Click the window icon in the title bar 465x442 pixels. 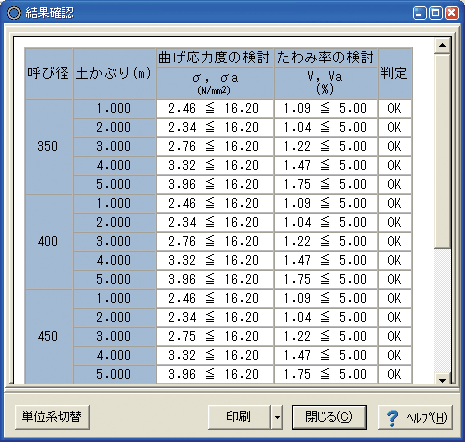click(14, 13)
